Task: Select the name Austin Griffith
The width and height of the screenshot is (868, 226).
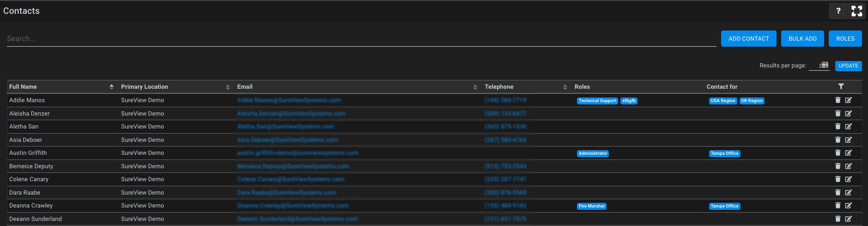Action: coord(28,153)
